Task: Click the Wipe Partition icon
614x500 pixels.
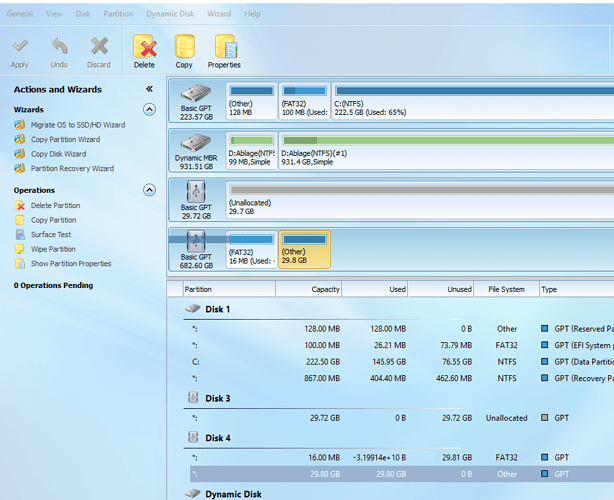Action: click(20, 249)
